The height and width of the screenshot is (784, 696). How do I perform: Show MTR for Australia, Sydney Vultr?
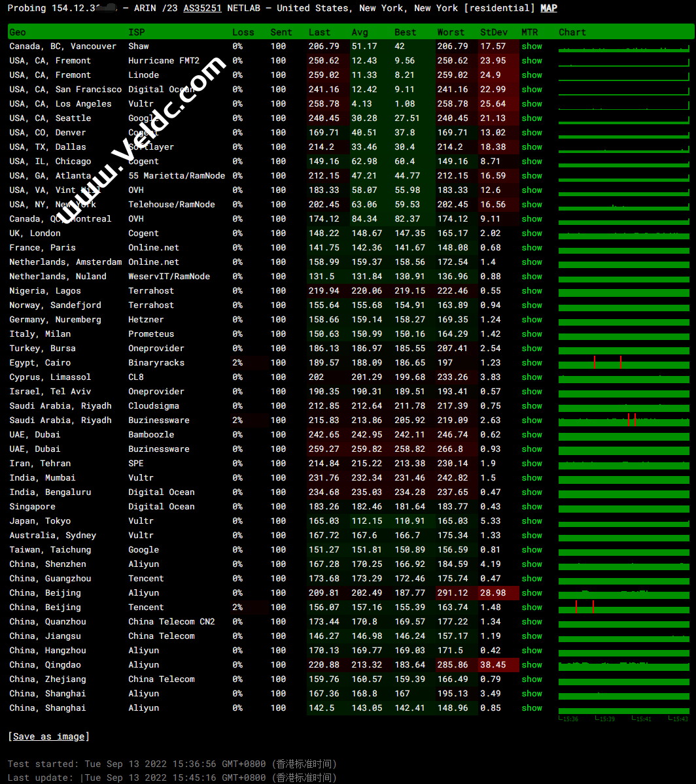(x=531, y=536)
